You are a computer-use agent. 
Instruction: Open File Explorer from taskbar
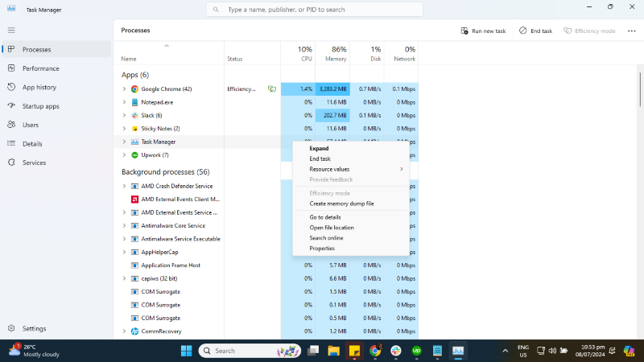pos(333,351)
